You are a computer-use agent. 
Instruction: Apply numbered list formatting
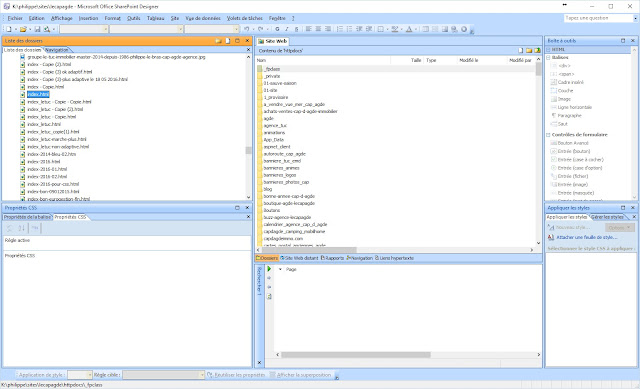(x=340, y=29)
